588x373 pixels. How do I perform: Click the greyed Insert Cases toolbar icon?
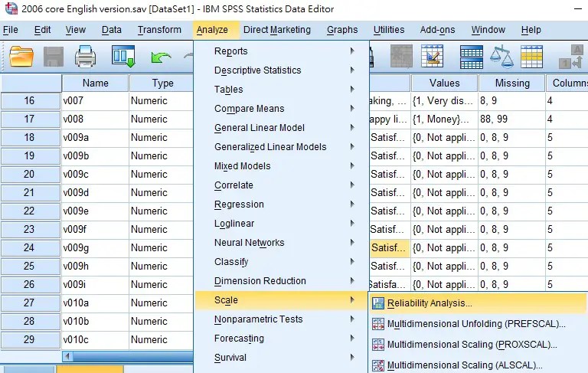[x=401, y=56]
